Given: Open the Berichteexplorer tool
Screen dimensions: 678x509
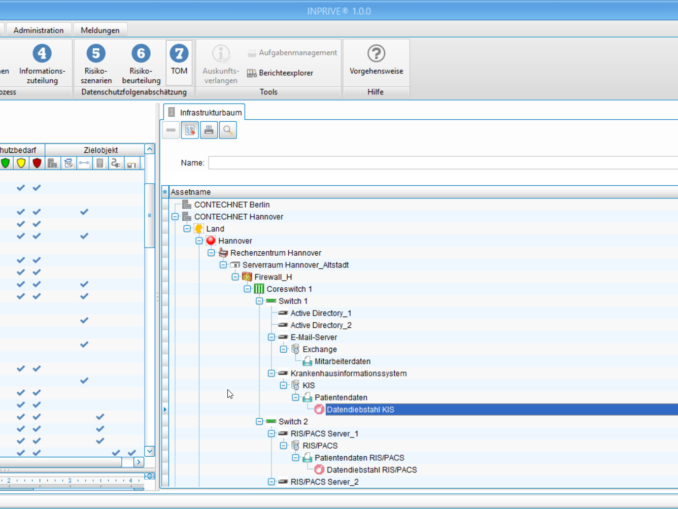Looking at the screenshot, I should [280, 73].
